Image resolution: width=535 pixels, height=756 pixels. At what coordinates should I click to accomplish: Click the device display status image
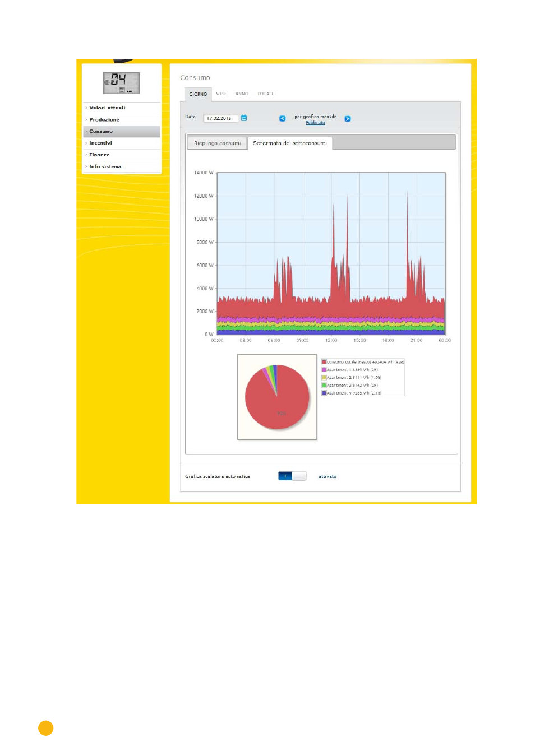click(x=121, y=83)
